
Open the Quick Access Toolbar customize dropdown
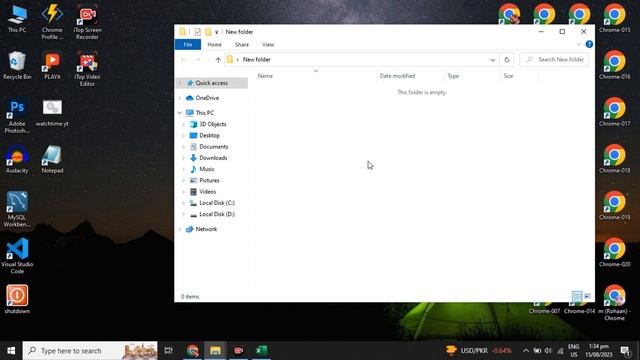coord(217,32)
